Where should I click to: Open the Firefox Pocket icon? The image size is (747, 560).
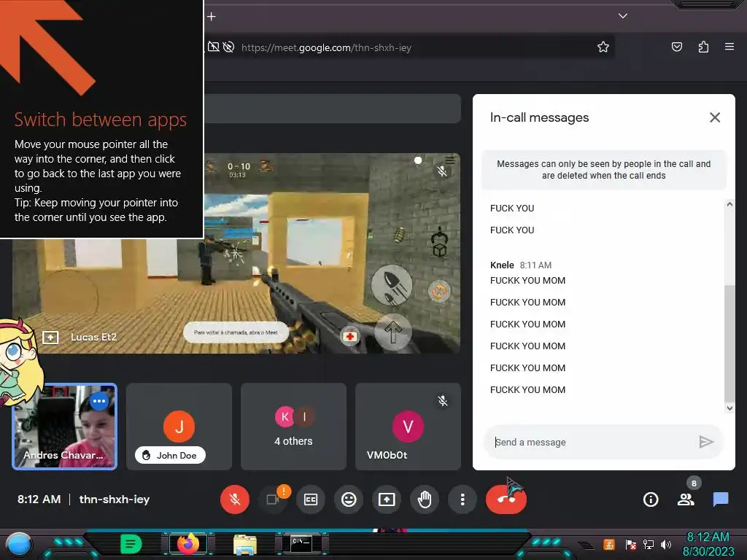point(676,47)
